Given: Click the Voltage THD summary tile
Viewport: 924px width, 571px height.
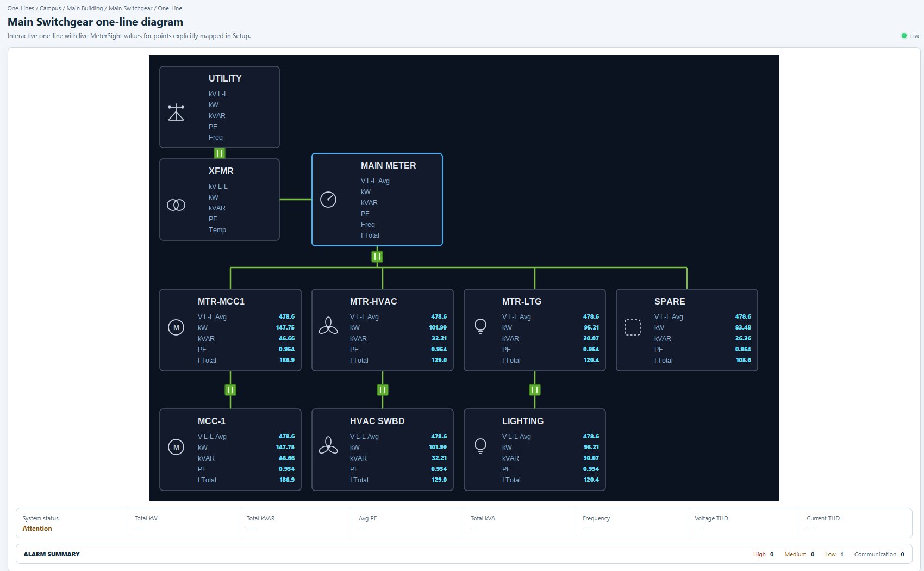Looking at the screenshot, I should (x=744, y=523).
